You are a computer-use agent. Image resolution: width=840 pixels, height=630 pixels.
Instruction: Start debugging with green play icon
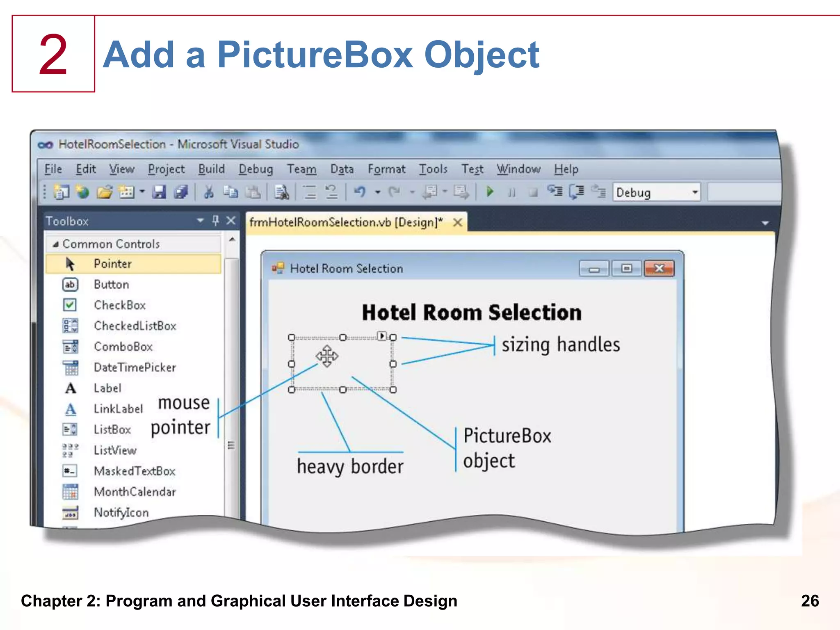tap(490, 192)
